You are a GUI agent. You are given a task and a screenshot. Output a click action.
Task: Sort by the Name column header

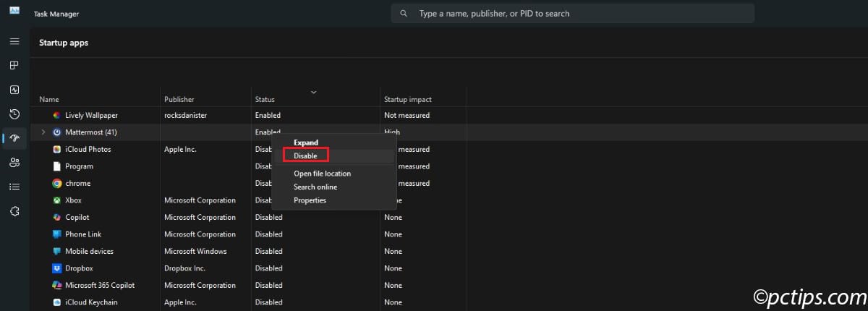[x=49, y=99]
